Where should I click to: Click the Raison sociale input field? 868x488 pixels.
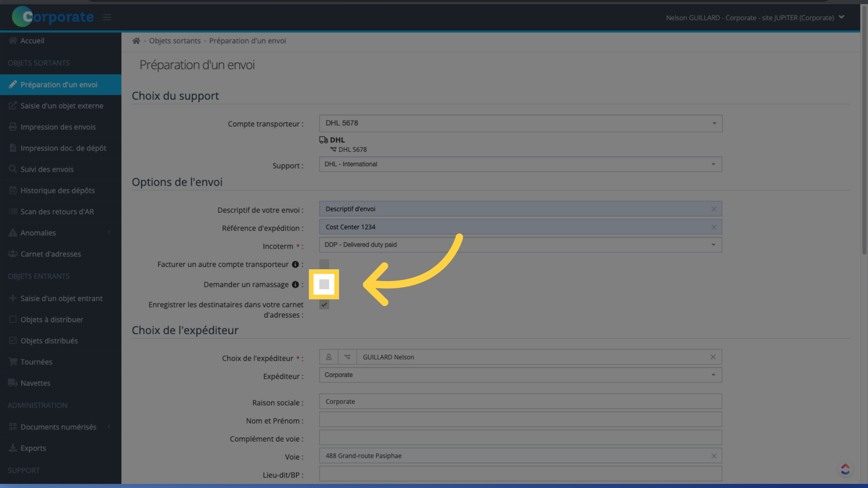tap(520, 401)
